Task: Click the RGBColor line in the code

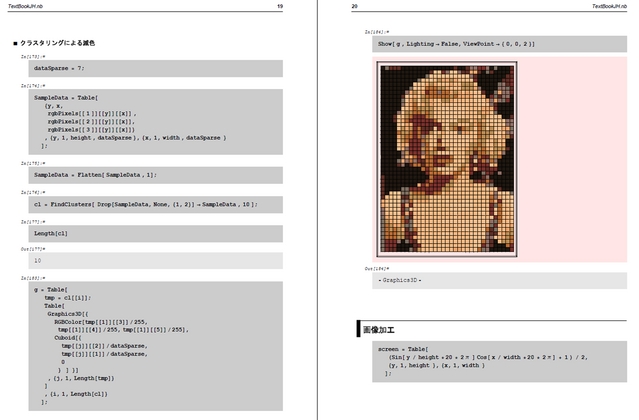Action: click(102, 320)
